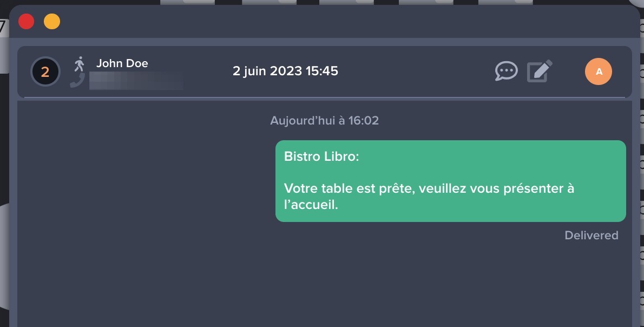Open the orange A user avatar

point(599,71)
